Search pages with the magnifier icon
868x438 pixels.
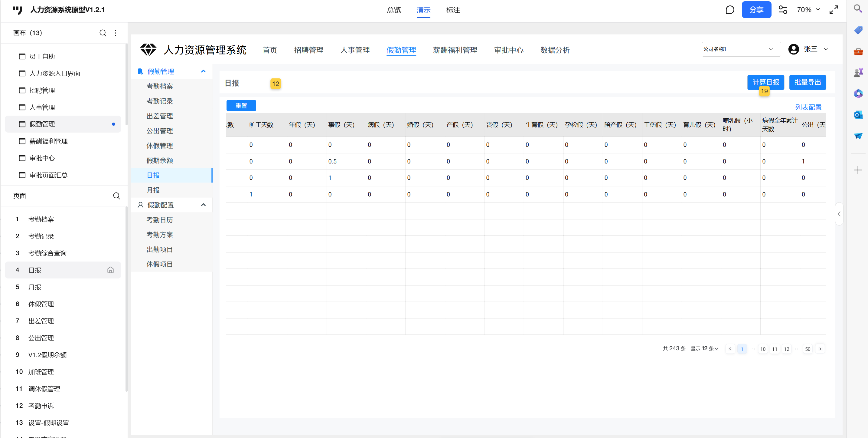tap(116, 196)
